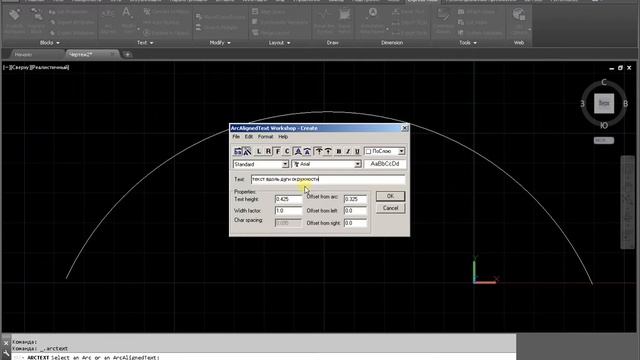
Task: Open the Реалистичный visual style menu
Action: 49,67
